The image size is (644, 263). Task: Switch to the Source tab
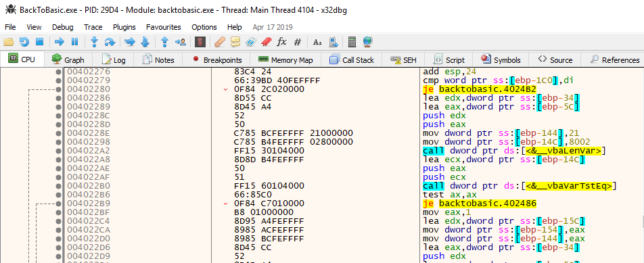pyautogui.click(x=555, y=60)
